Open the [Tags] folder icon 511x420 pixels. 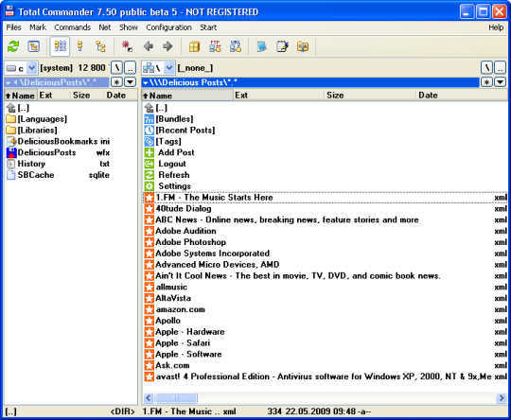149,141
